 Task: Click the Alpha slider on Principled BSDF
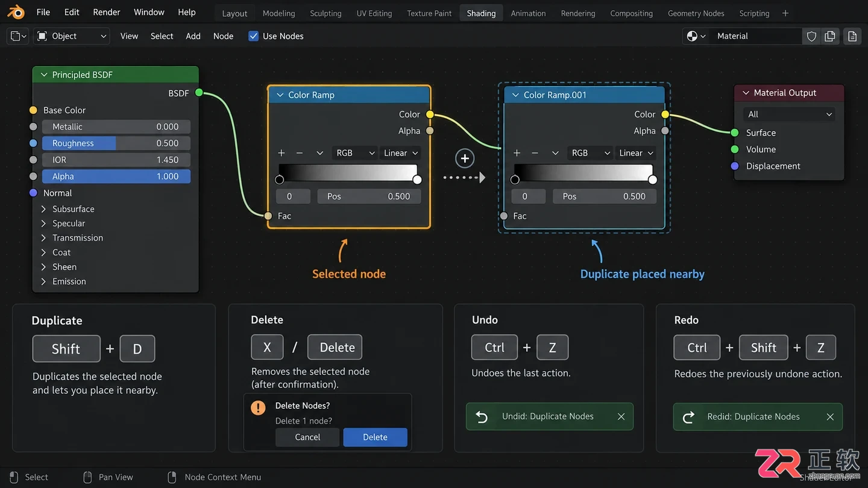point(116,177)
